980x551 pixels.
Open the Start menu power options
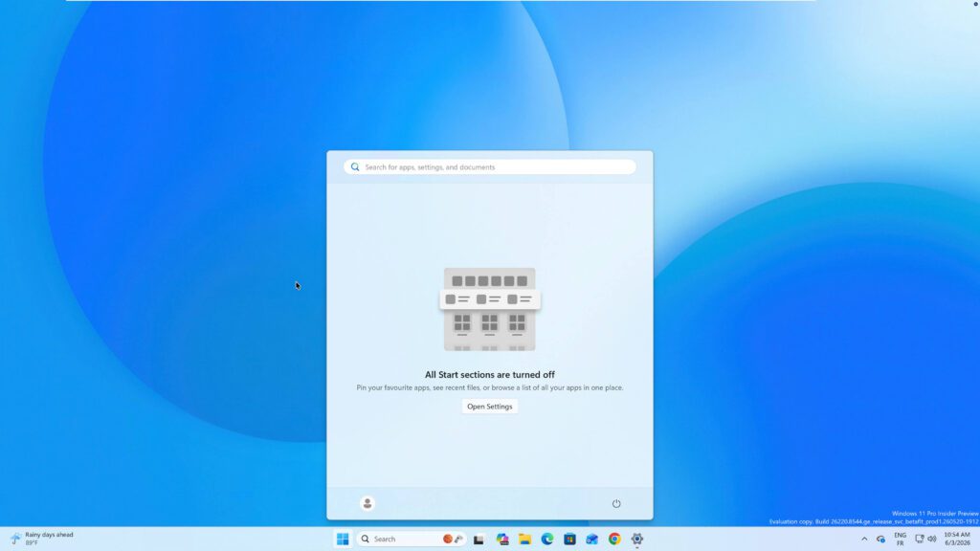click(616, 503)
